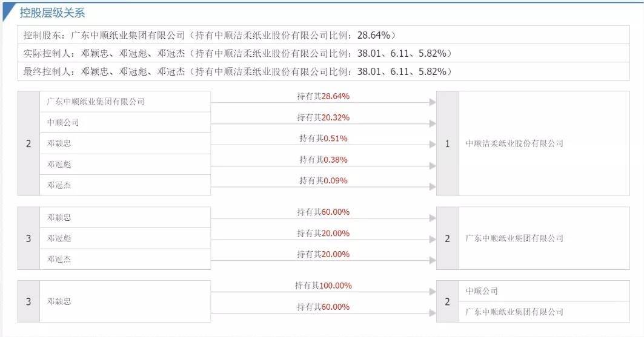Click 邓冠彪 holding 0.38% row
Viewport: 644px width, 337px height.
point(59,165)
